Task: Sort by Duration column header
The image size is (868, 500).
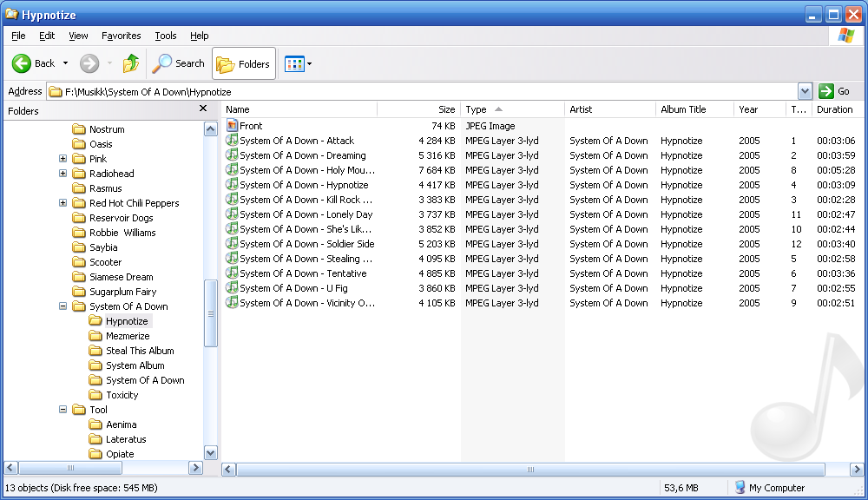Action: [x=838, y=109]
